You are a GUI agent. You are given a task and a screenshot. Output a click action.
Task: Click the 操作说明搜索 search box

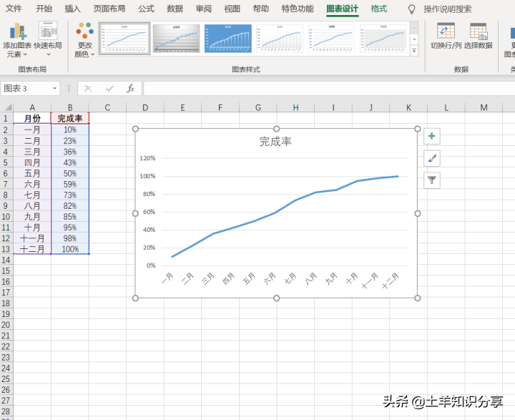pyautogui.click(x=447, y=9)
